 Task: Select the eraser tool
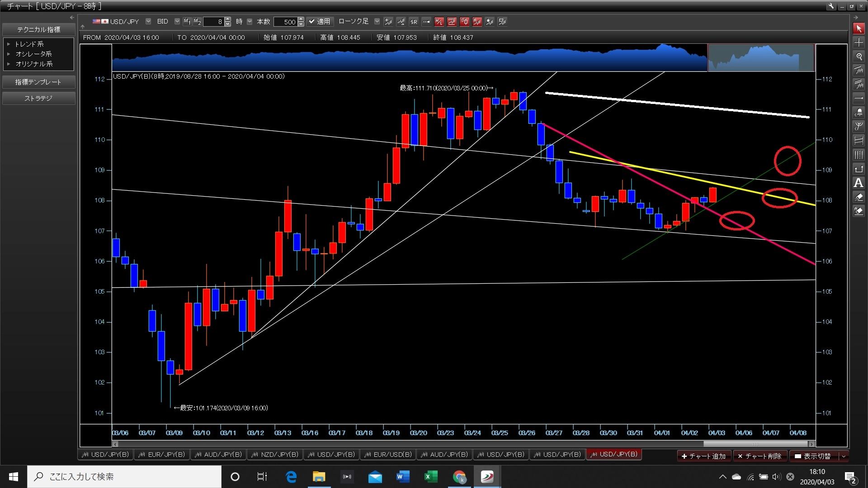tap(859, 197)
